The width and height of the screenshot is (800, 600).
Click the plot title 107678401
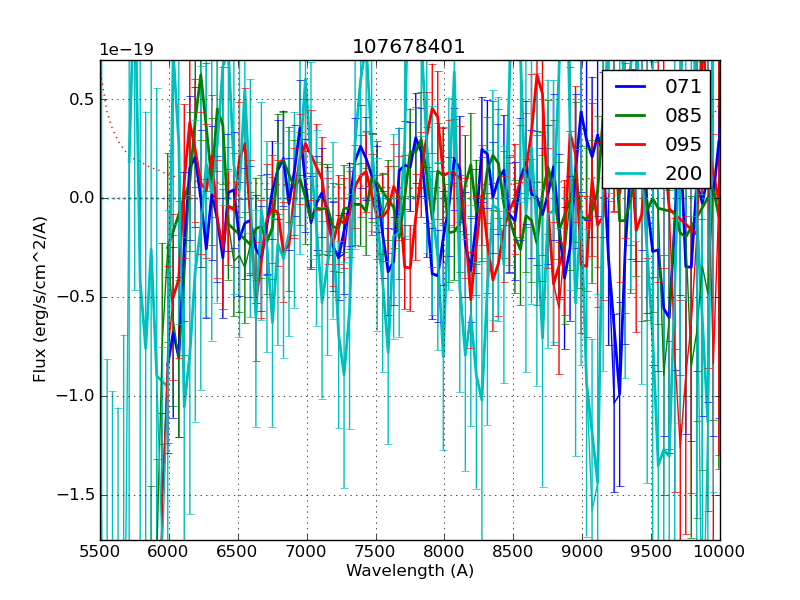coord(409,47)
